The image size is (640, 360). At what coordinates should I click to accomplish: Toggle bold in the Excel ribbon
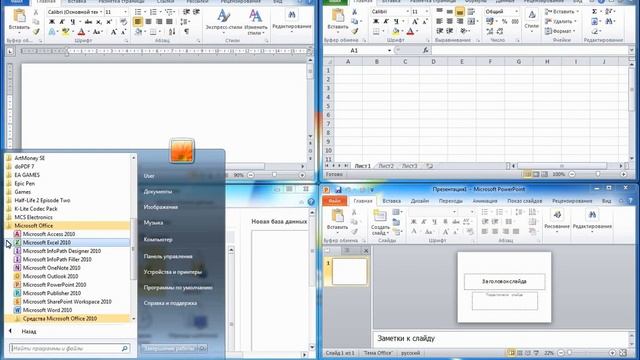click(376, 21)
